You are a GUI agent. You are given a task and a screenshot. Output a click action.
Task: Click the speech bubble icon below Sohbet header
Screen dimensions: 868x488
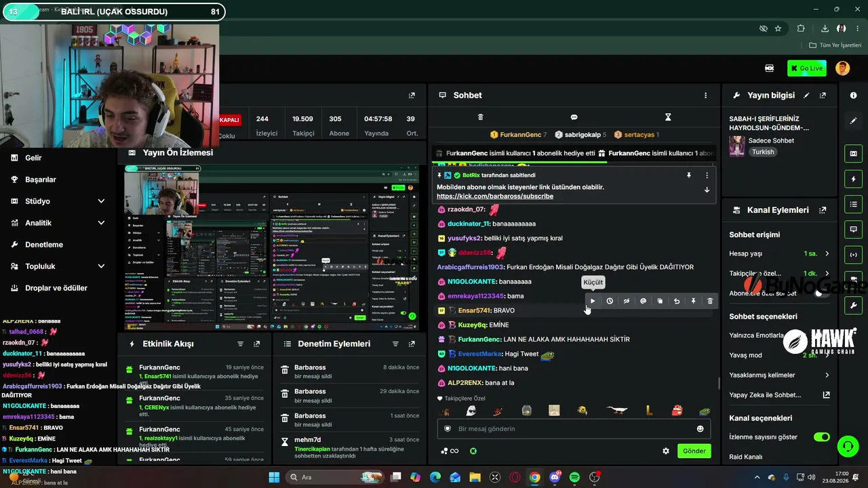574,117
